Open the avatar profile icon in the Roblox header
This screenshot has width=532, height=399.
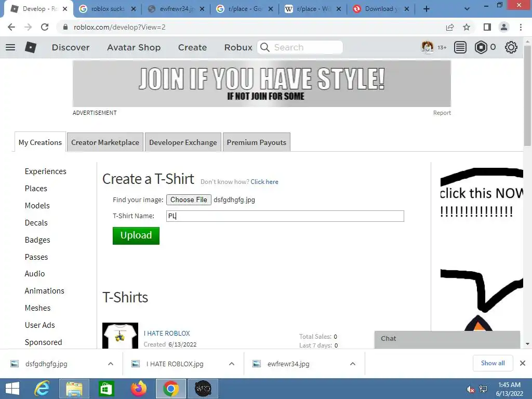coord(427,47)
